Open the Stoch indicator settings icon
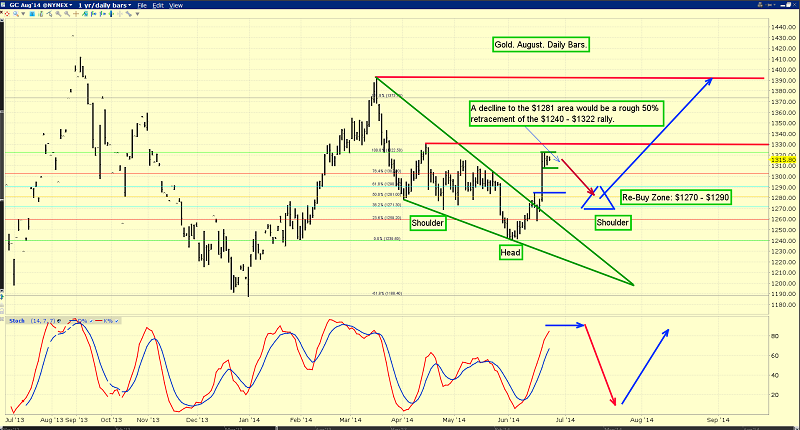The height and width of the screenshot is (430, 800). [59, 321]
